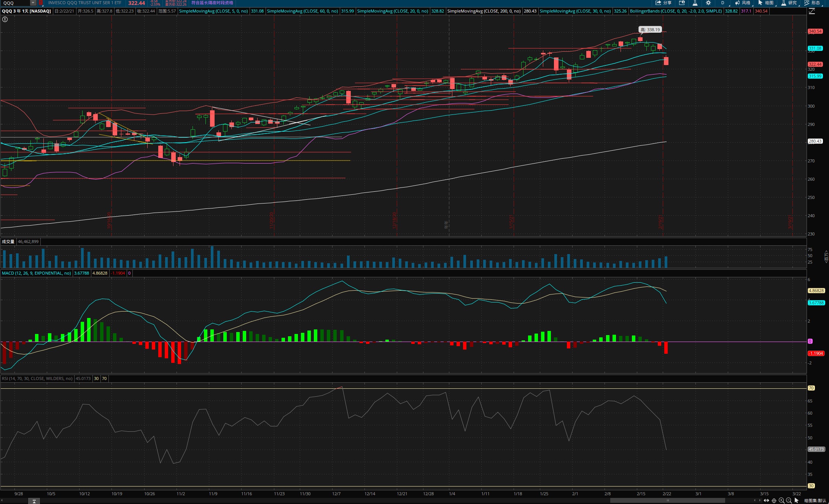Click the flask quick-study icon
The height and width of the screenshot is (504, 829).
[695, 3]
